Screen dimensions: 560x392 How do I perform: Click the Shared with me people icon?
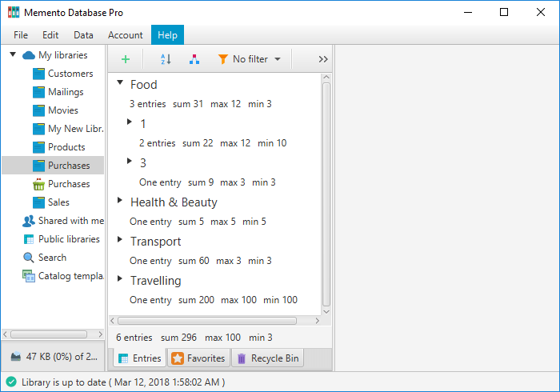coord(29,221)
